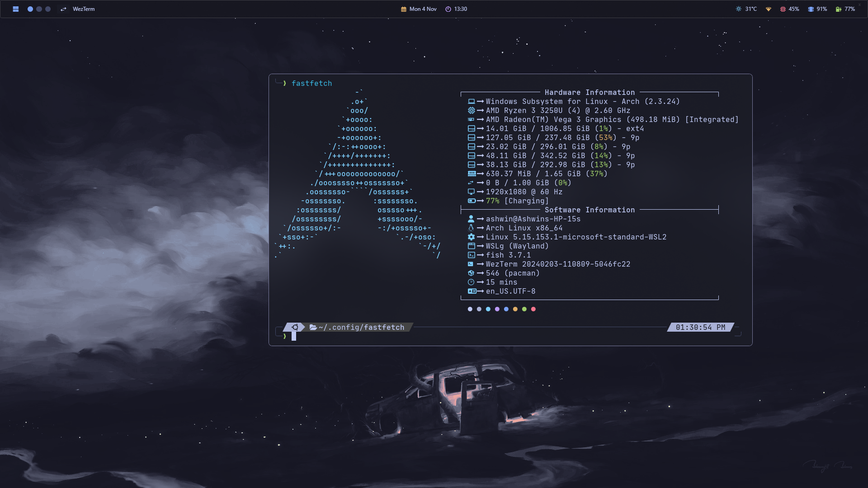The height and width of the screenshot is (488, 868).
Task: Click the gear icon beside Linux kernel version
Action: (x=471, y=237)
